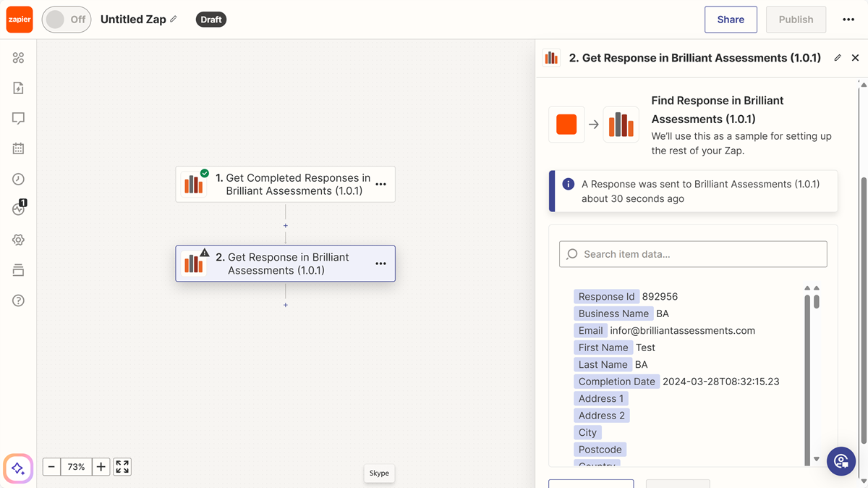Click zoom in plus to increase 73% zoom

(x=101, y=466)
